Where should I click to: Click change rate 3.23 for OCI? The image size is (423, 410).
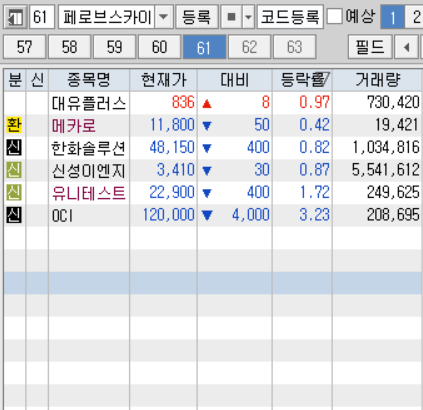pos(314,215)
